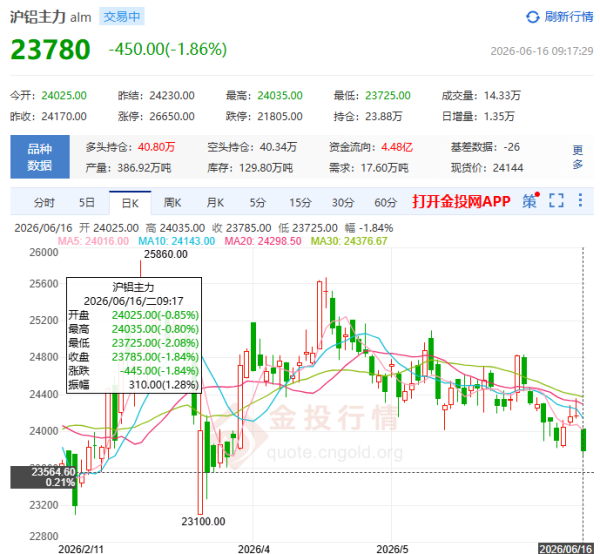The width and height of the screenshot is (600, 554).
Task: Click the 资金流向 value 4.48亿
Action: pyautogui.click(x=397, y=147)
